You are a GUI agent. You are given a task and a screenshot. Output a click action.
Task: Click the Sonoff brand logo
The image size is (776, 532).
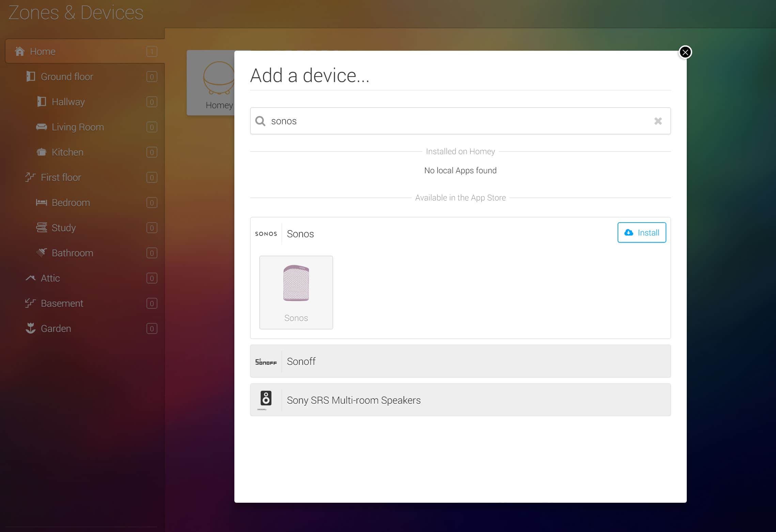(x=266, y=361)
